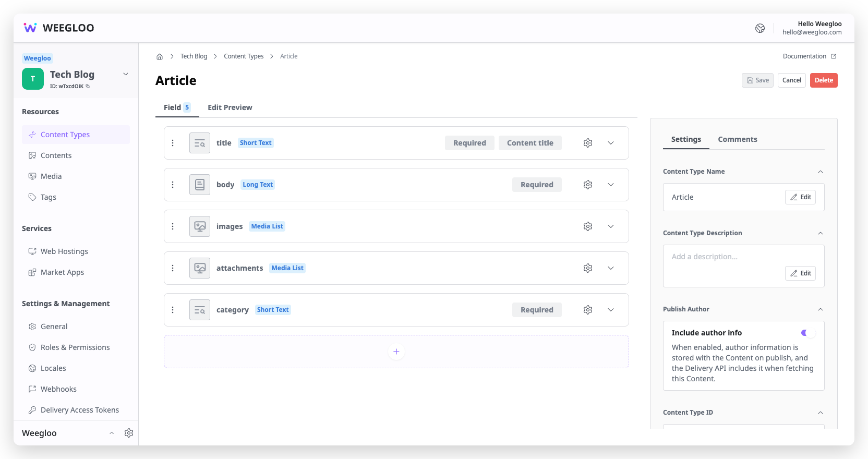The image size is (868, 459).
Task: Click Content Types in the breadcrumb
Action: point(244,56)
